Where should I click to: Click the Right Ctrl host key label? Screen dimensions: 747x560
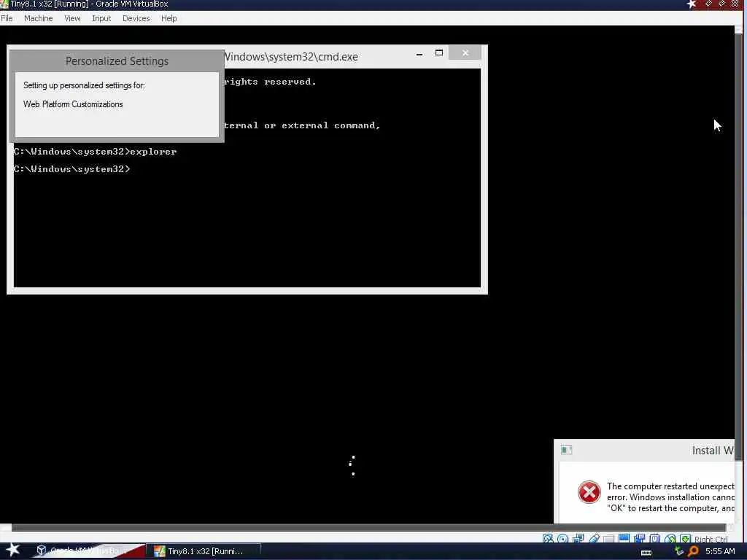pos(711,539)
